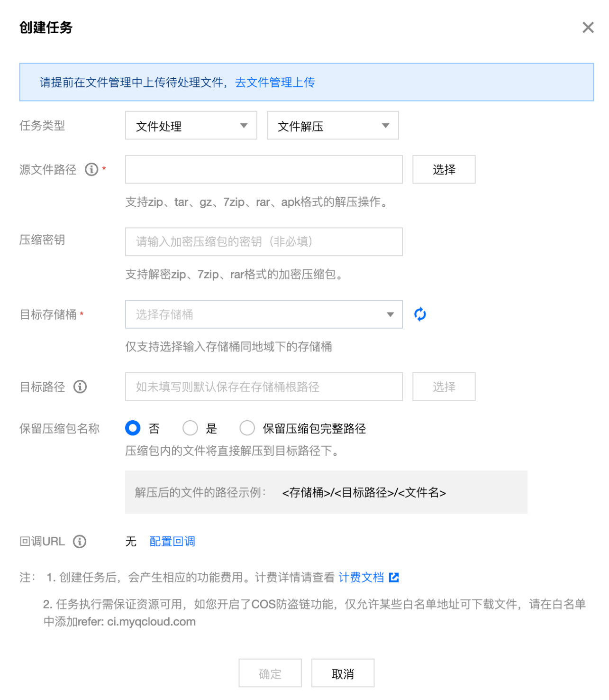Open the 文件解压 dropdown
Screen dimensions: 609x700
pyautogui.click(x=333, y=126)
